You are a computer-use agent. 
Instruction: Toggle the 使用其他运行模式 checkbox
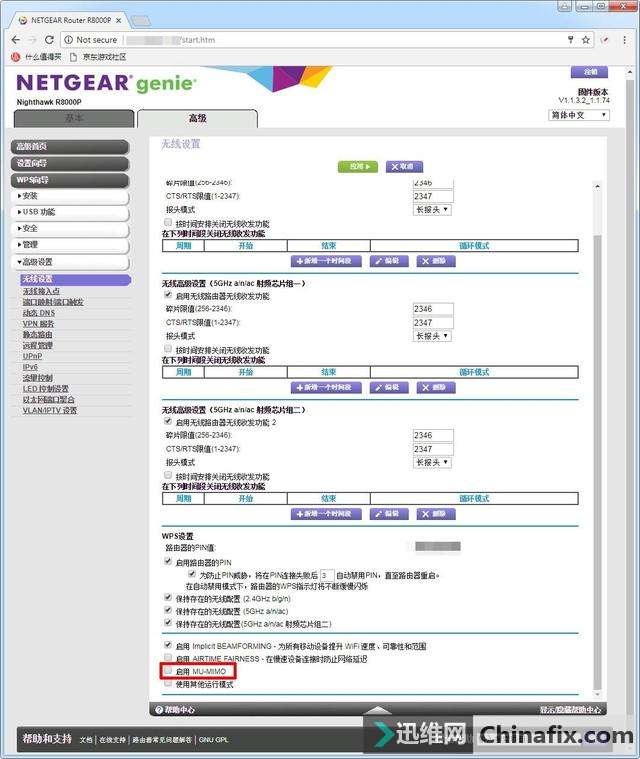(168, 683)
